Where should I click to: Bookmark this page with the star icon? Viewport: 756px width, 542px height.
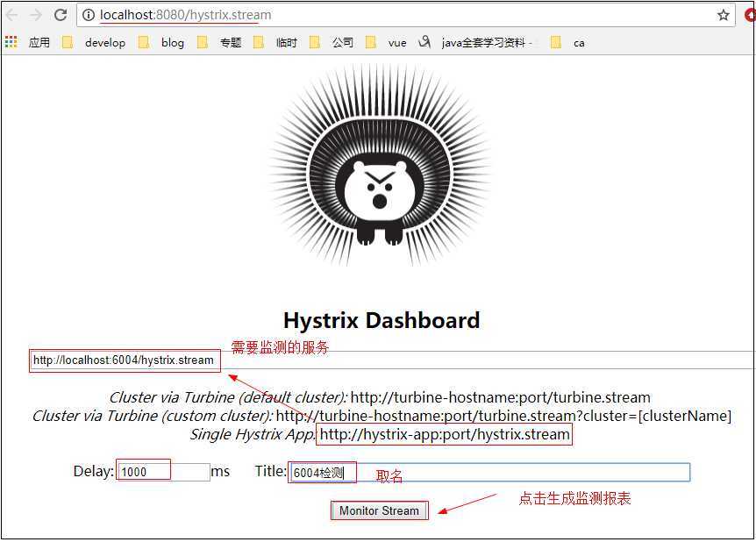pos(723,16)
